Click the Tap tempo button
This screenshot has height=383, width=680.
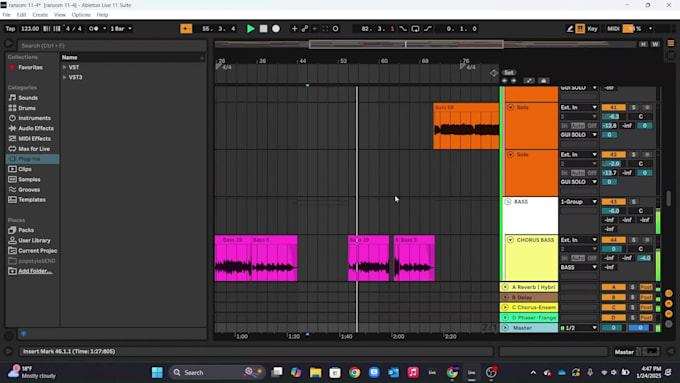[10, 29]
